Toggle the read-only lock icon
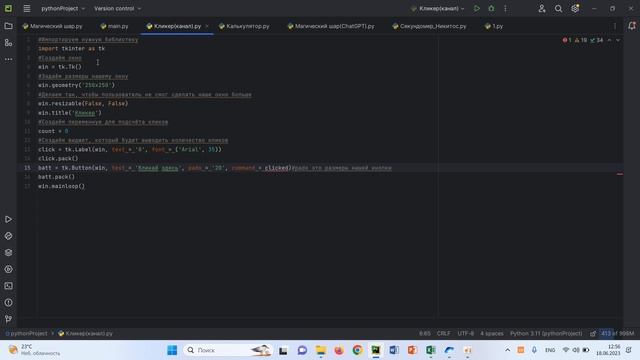The height and width of the screenshot is (360, 640). [593, 333]
